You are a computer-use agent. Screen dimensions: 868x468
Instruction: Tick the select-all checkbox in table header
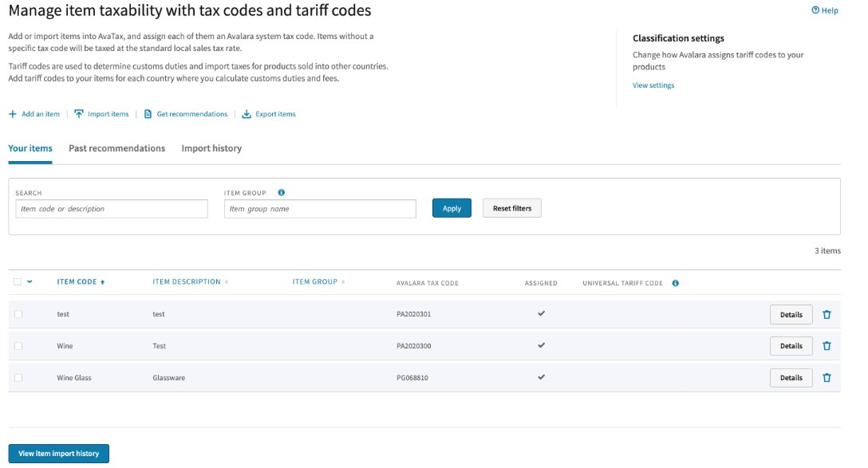18,281
